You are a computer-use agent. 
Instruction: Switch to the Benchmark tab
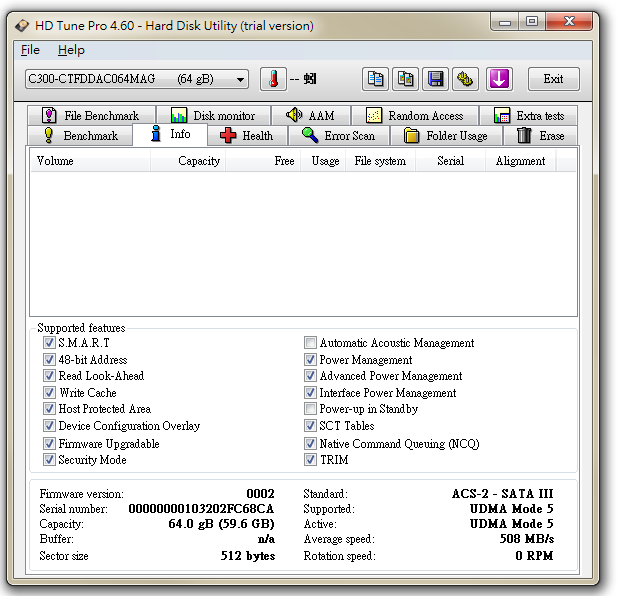[80, 135]
